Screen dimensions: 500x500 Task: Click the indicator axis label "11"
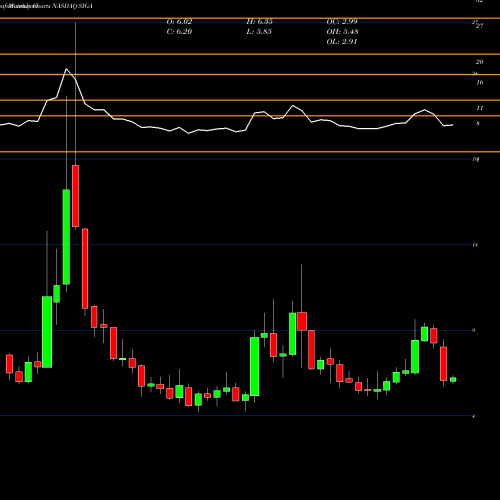coord(479,108)
